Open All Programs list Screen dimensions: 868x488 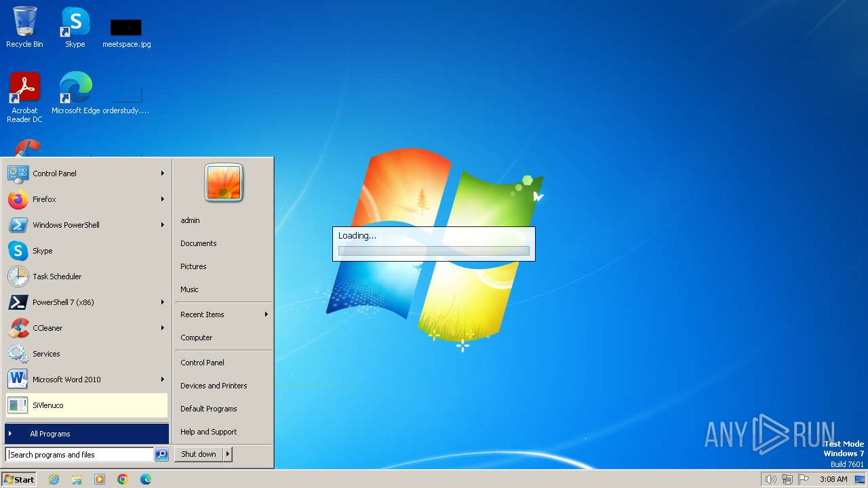tap(87, 434)
